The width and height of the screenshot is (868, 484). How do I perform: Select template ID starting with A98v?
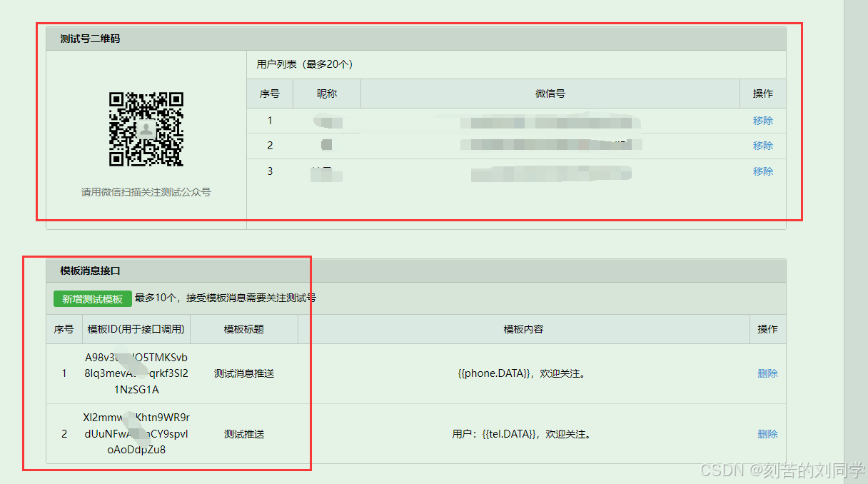(136, 373)
